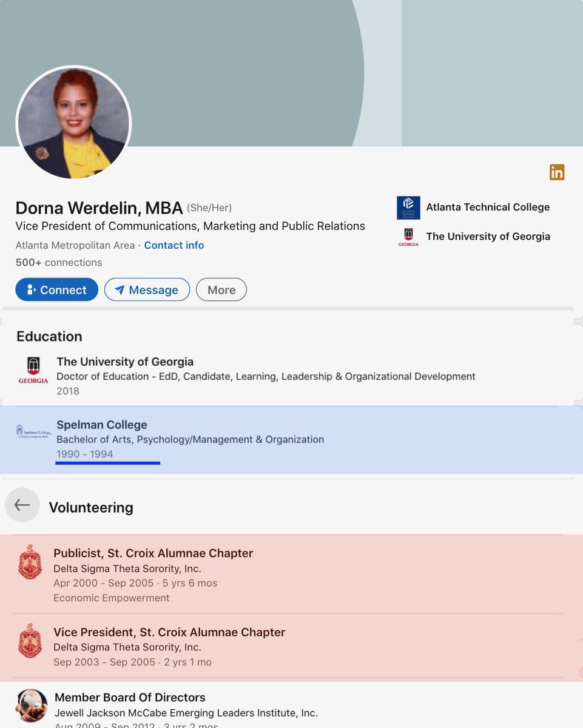Open Dorna Werdelin's profile photo
Image resolution: width=583 pixels, height=728 pixels.
pyautogui.click(x=73, y=123)
